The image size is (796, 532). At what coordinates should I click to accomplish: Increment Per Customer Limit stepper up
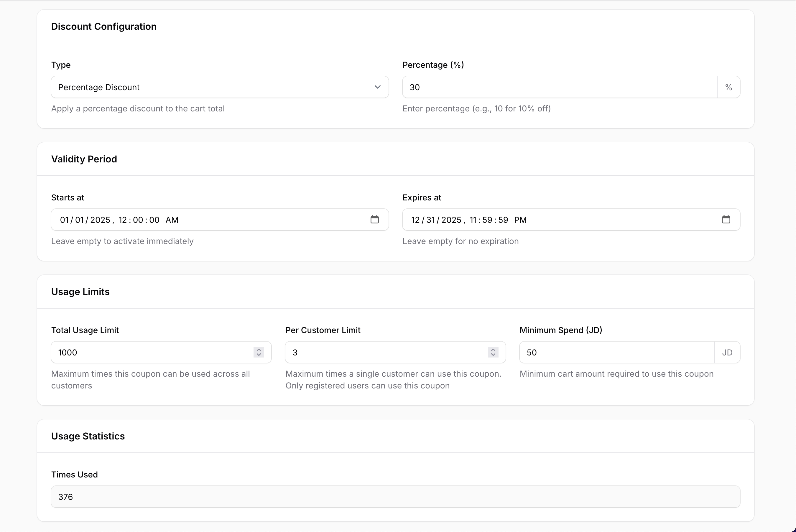coord(493,350)
